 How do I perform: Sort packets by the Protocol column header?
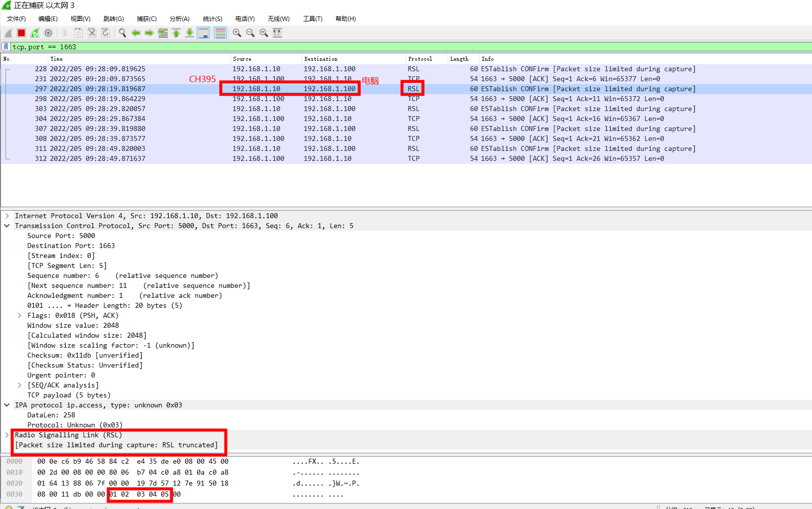point(426,59)
